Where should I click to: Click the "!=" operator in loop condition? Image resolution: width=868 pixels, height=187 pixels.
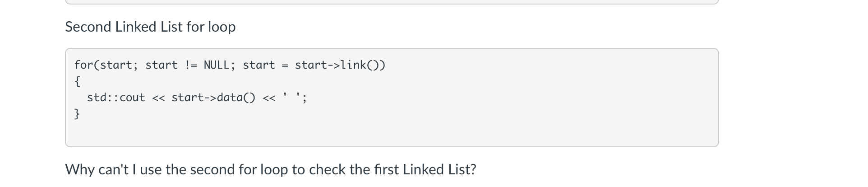(x=191, y=65)
